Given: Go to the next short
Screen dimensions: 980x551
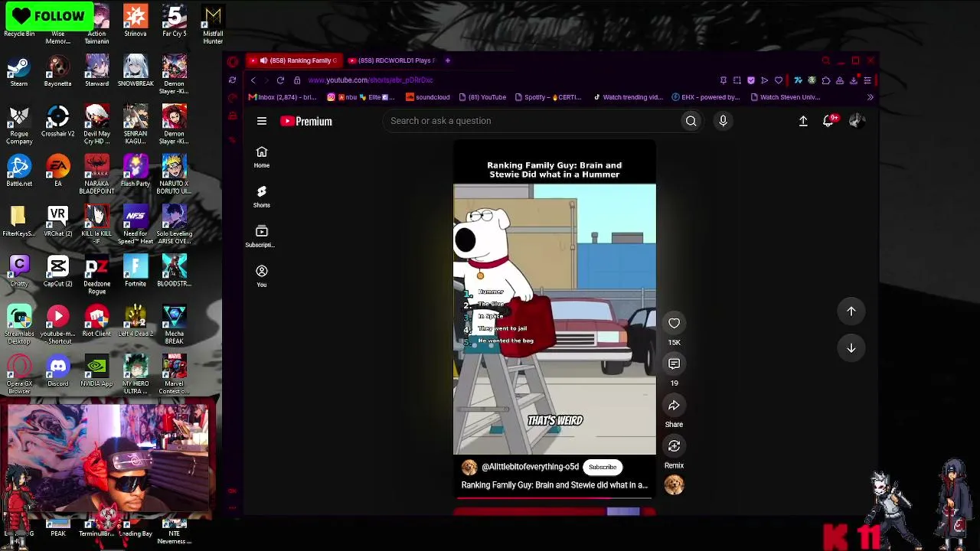Looking at the screenshot, I should click(851, 348).
